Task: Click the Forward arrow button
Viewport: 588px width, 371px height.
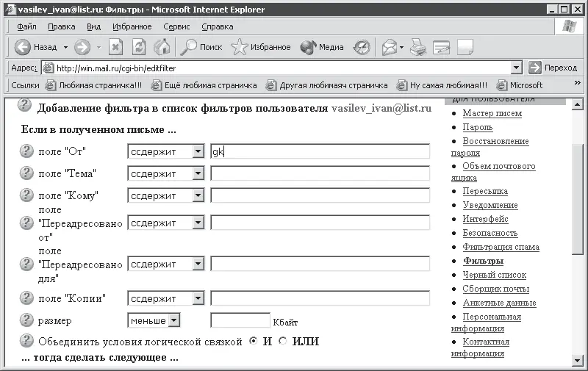Action: click(x=82, y=47)
